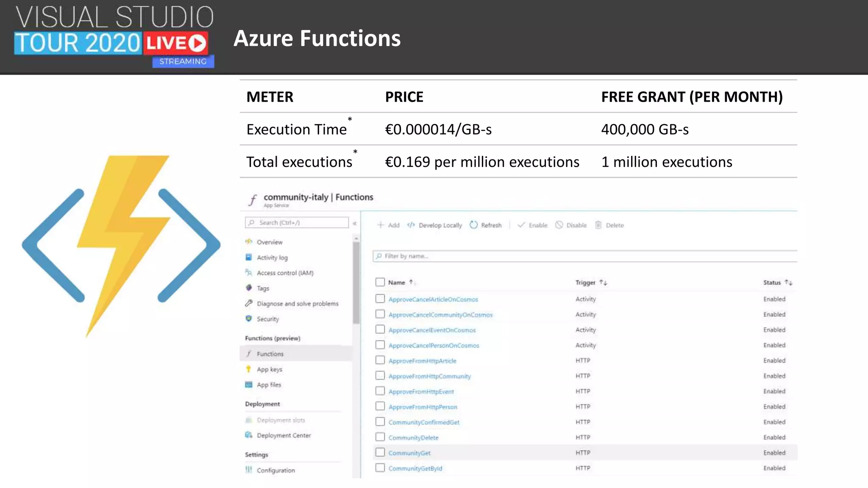
Task: Click the sidebar Search field
Action: pyautogui.click(x=297, y=222)
